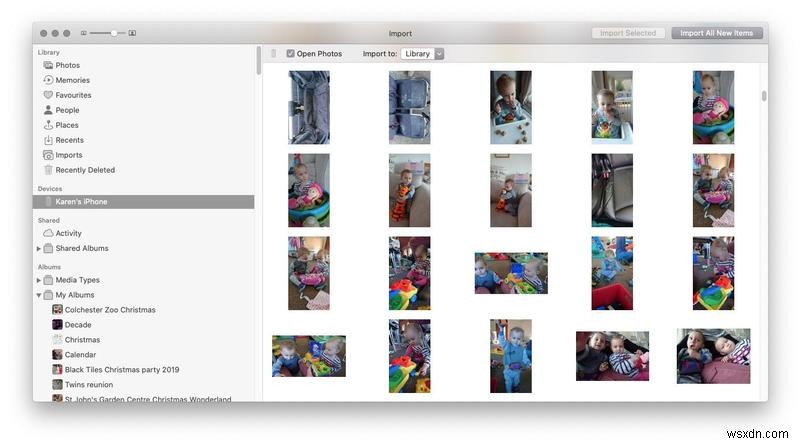This screenshot has width=800, height=444.
Task: Select the landscape photo in third row
Action: tap(511, 273)
